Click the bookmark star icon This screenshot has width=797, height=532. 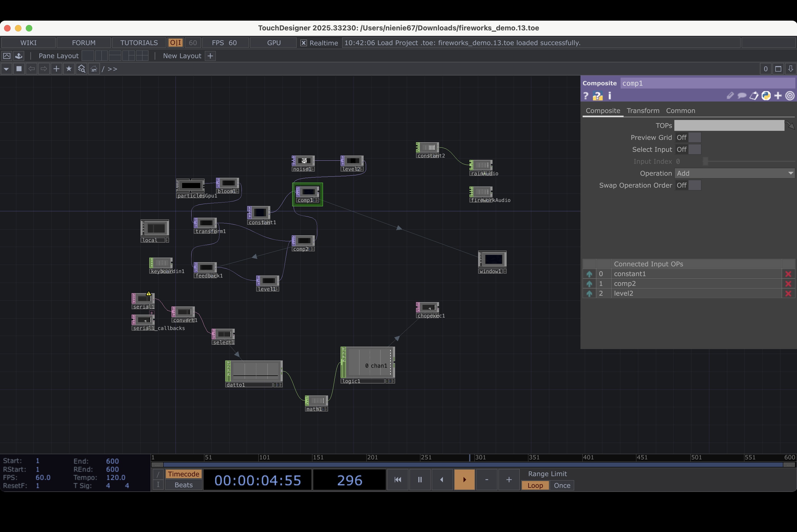tap(69, 69)
